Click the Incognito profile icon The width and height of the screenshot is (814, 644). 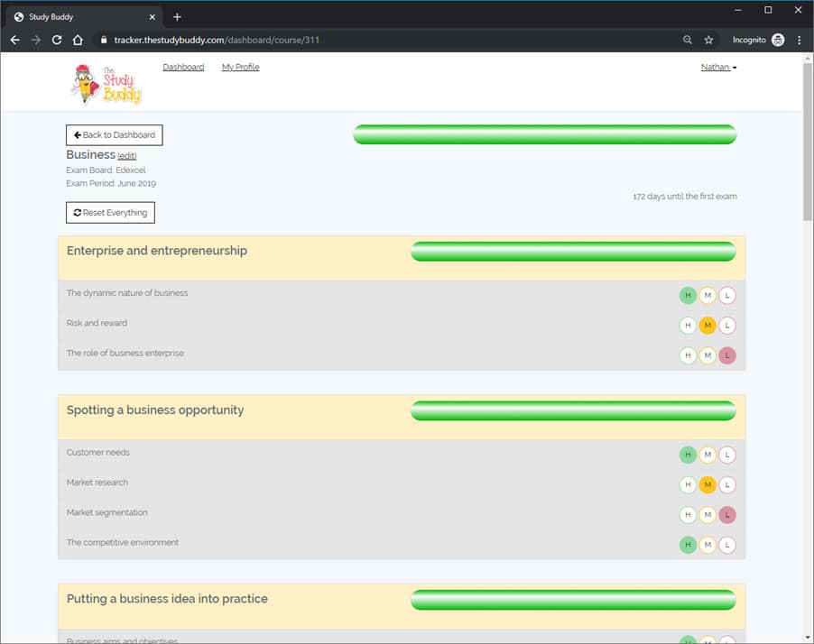pos(778,40)
